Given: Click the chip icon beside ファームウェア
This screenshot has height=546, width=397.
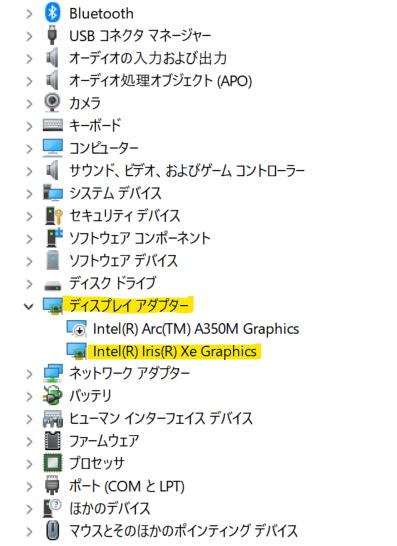Looking at the screenshot, I should 53,440.
